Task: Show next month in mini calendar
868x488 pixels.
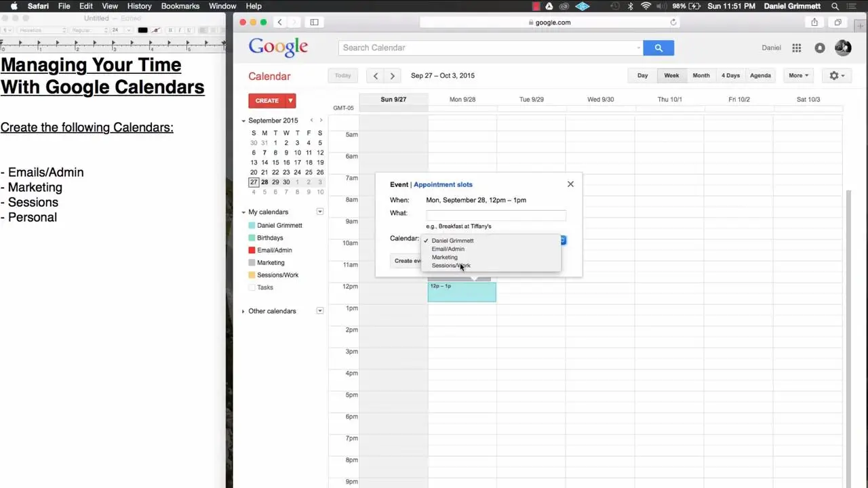Action: point(321,121)
